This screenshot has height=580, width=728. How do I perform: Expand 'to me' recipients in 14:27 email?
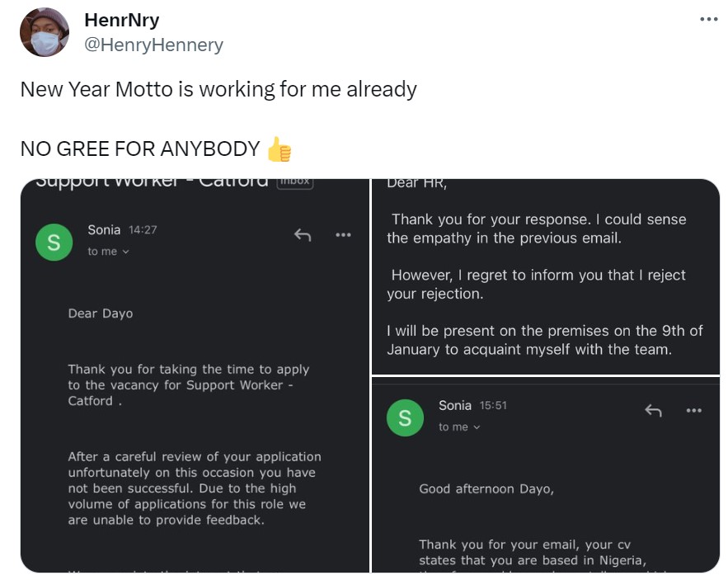(109, 252)
